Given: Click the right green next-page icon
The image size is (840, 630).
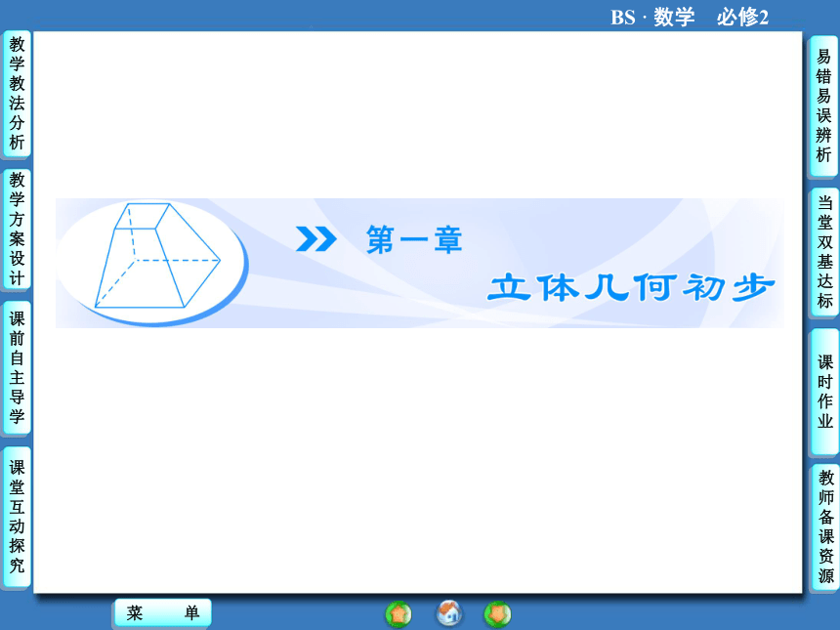Looking at the screenshot, I should coord(497,614).
